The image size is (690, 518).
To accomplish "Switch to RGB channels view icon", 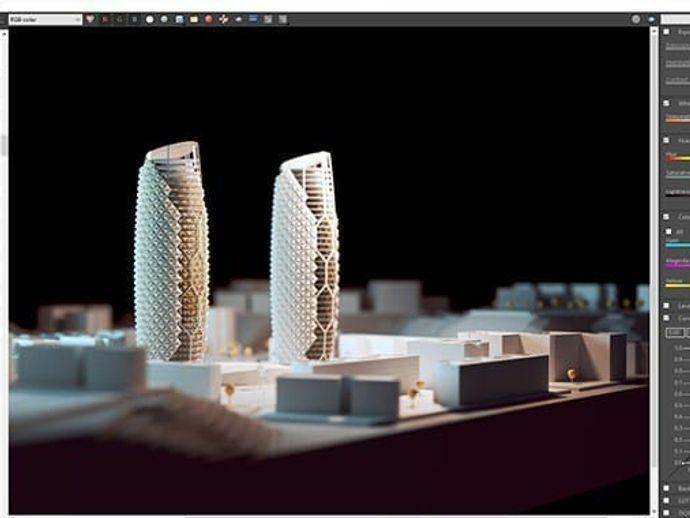I will click(x=90, y=19).
